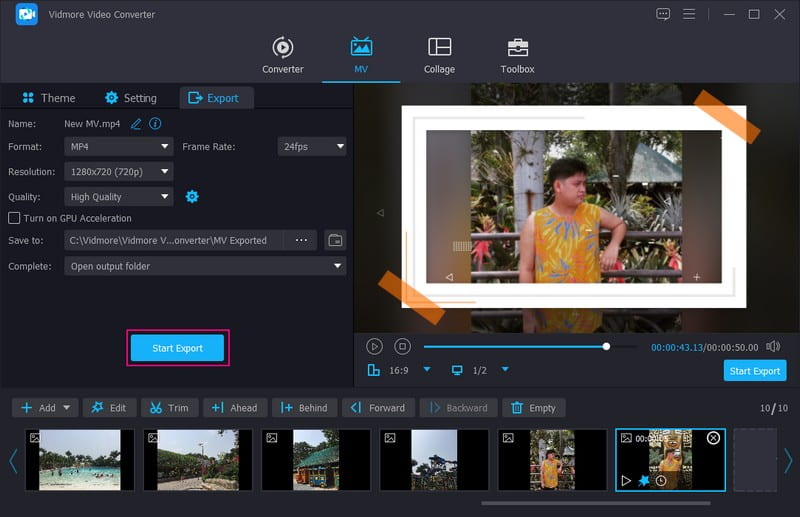The height and width of the screenshot is (517, 800).
Task: Open the output folder icon beside Save to
Action: [x=335, y=240]
